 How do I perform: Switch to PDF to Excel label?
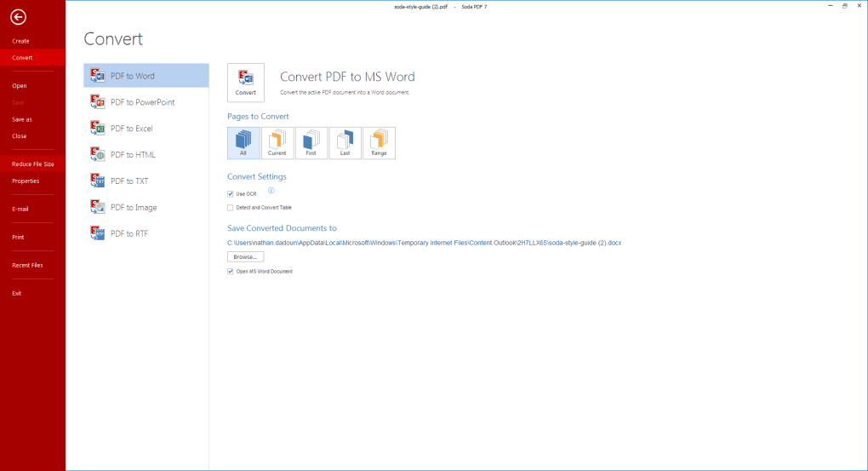(131, 128)
